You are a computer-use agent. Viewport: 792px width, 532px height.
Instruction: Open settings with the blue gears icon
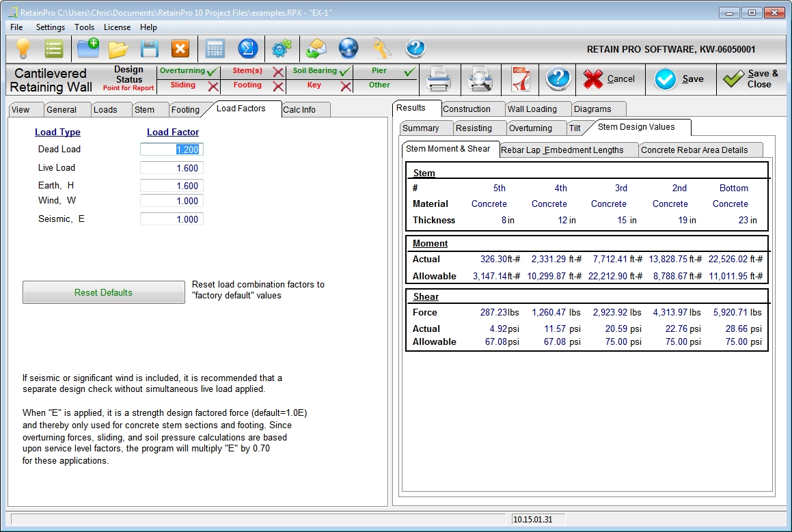click(x=282, y=49)
